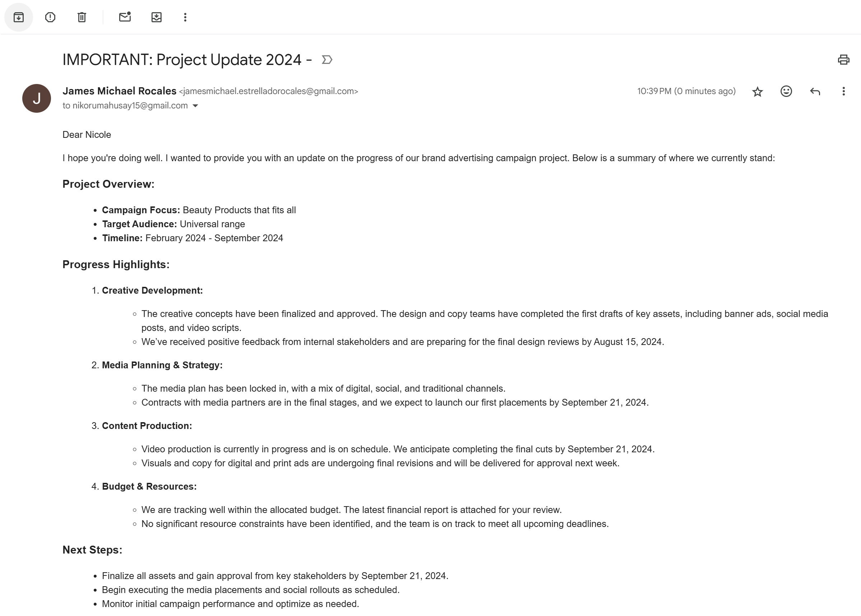Image resolution: width=861 pixels, height=616 pixels.
Task: Star this message from James
Action: tap(757, 92)
